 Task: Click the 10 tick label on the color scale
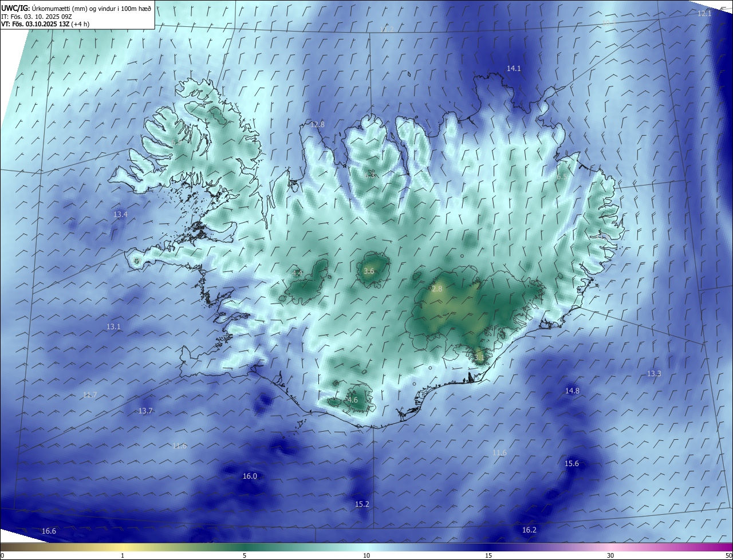coord(366,556)
